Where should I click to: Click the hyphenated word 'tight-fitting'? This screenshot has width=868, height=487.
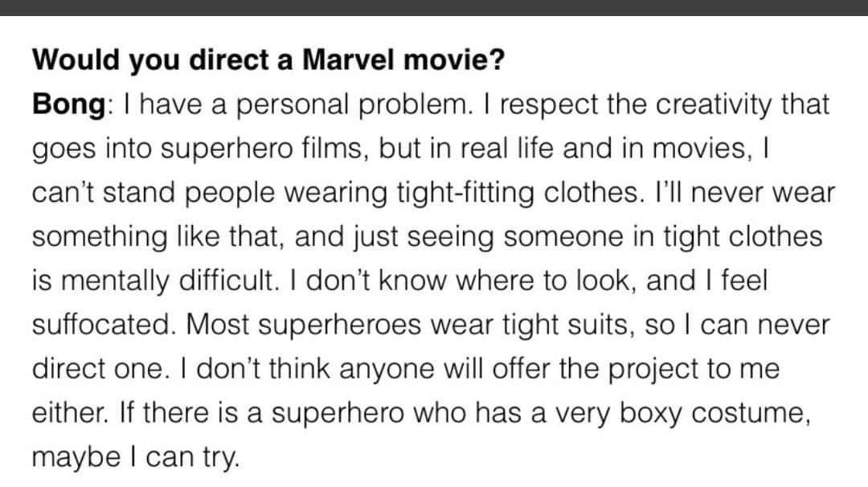coord(465,193)
